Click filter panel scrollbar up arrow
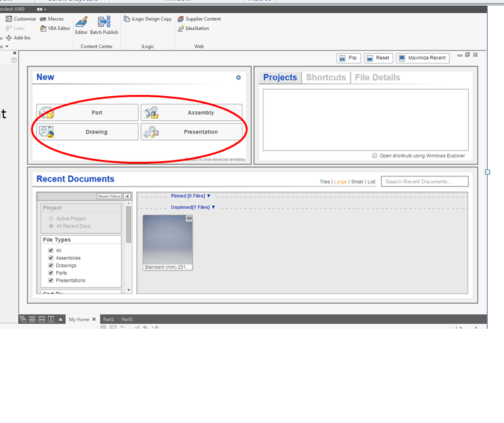 point(129,204)
